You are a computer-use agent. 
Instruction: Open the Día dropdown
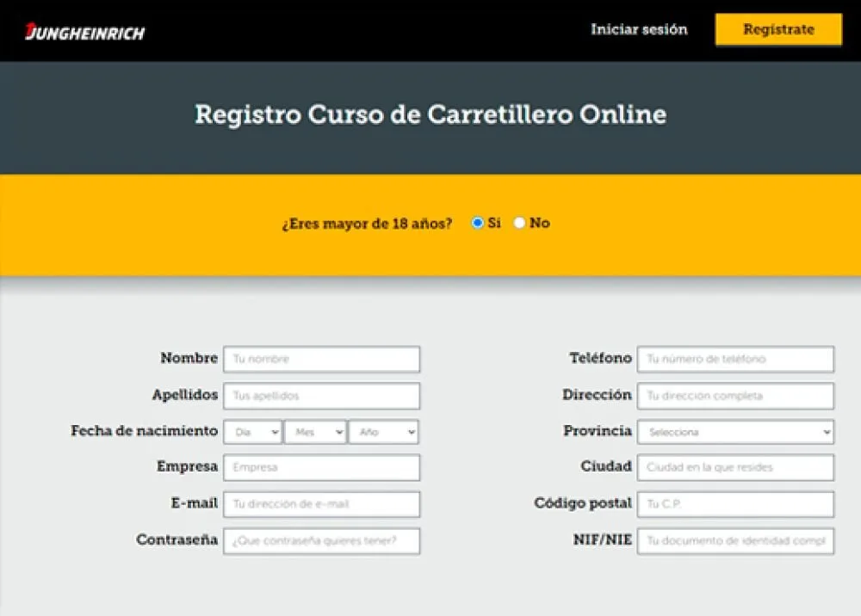pos(253,432)
